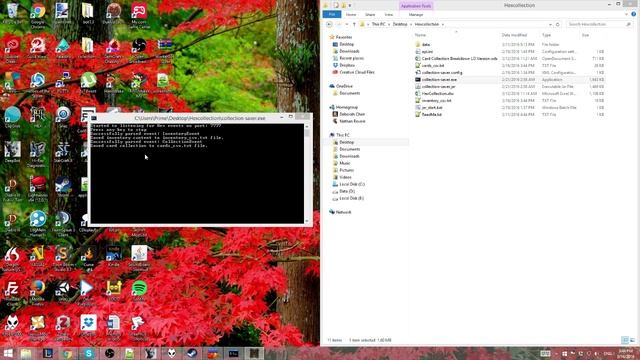Viewport: 640px width, 360px height.
Task: Go up one folder level in Explorer
Action: click(x=354, y=24)
